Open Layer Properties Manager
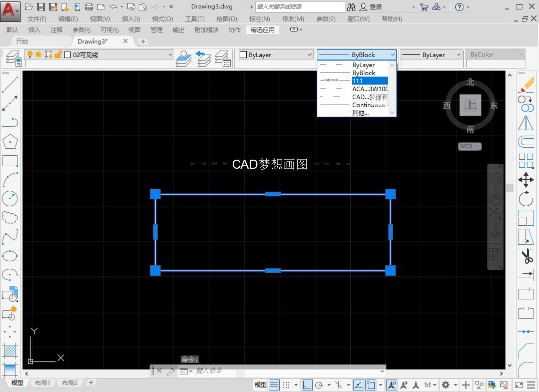 coord(14,59)
